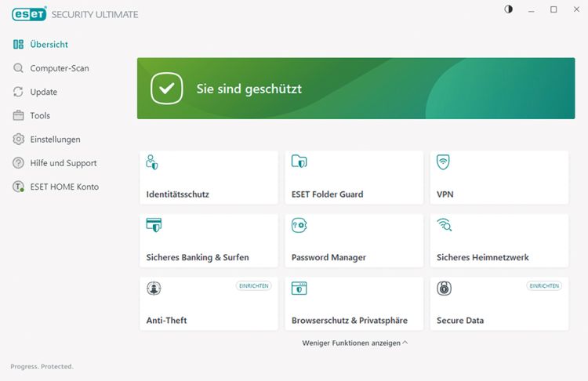Maximize the ESET window

(554, 9)
